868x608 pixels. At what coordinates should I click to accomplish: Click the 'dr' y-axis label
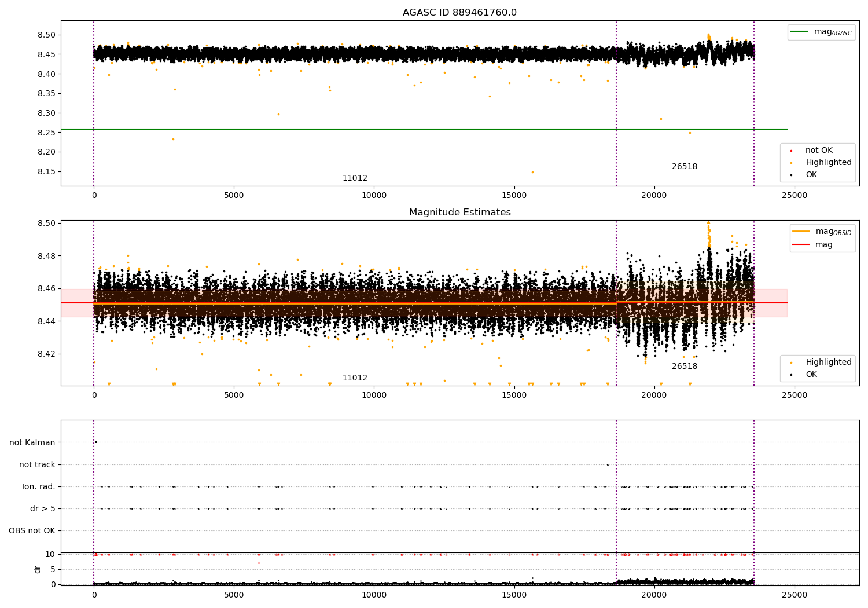[38, 569]
